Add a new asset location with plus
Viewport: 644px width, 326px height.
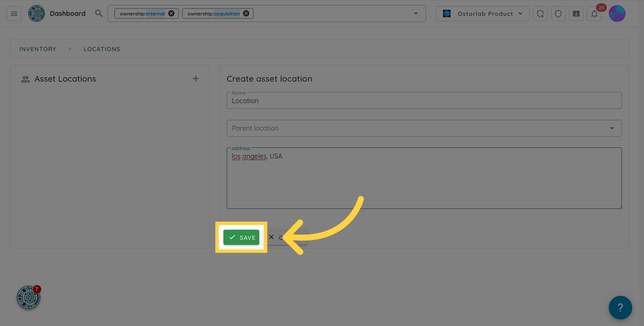[x=196, y=79]
